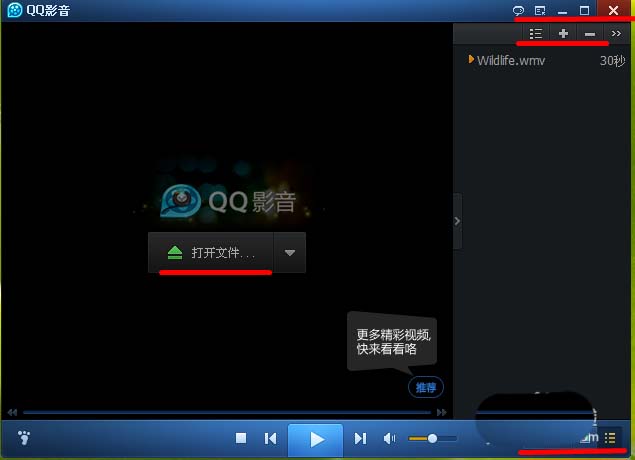635x460 pixels.
Task: Collapse the playlist panel with side arrow
Action: pyautogui.click(x=457, y=221)
